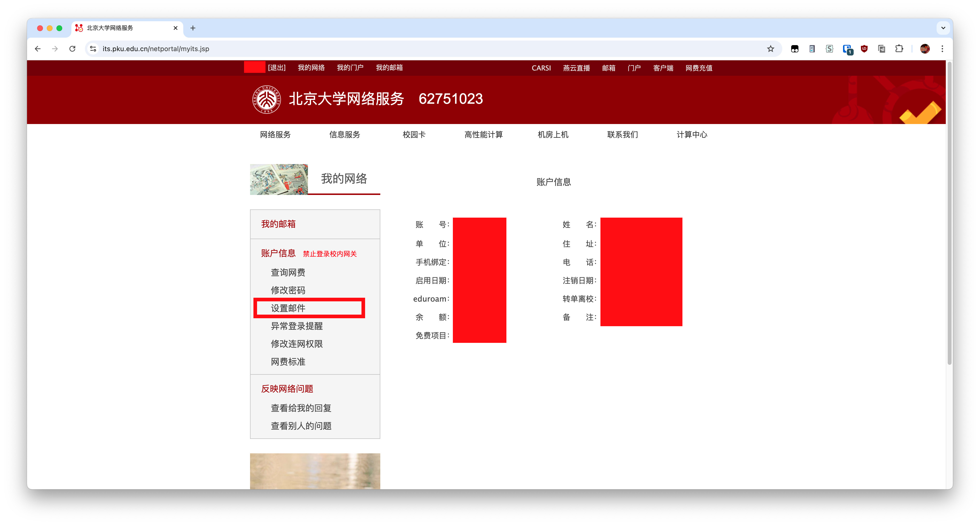Click the browser profile avatar

[x=925, y=49]
